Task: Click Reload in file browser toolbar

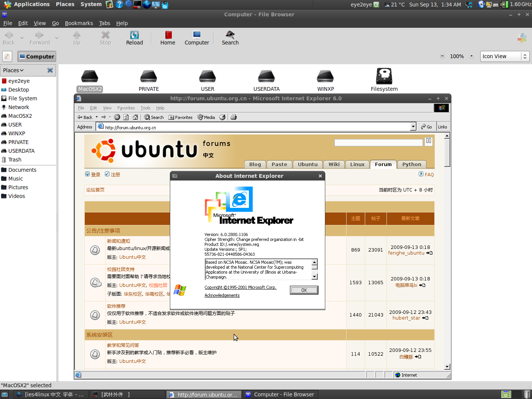Action: click(135, 38)
